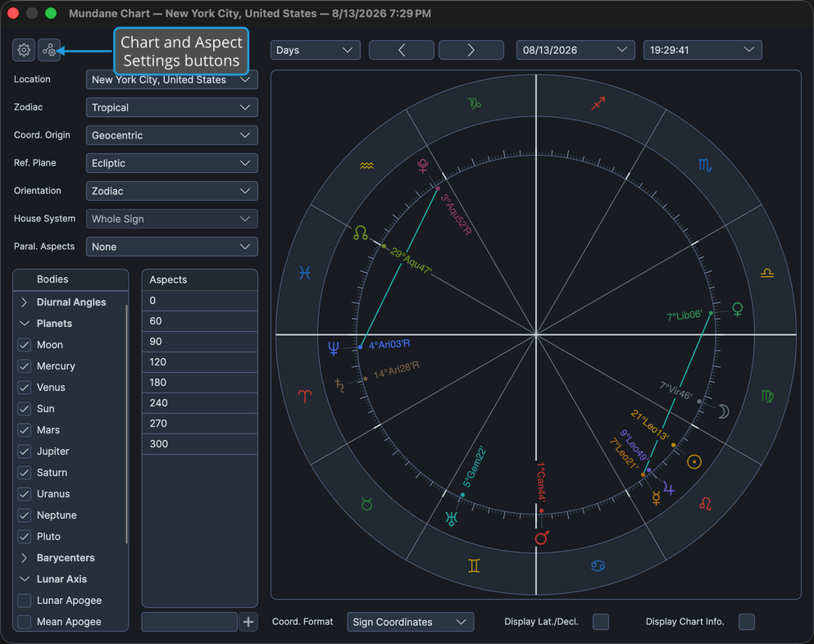
Task: Select Venus glyph in chart
Action: tap(737, 310)
